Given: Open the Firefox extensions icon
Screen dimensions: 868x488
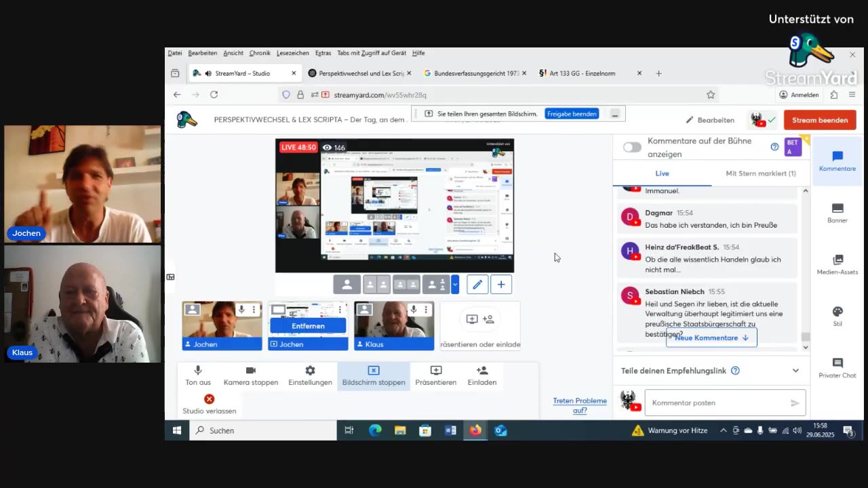Looking at the screenshot, I should (x=834, y=95).
